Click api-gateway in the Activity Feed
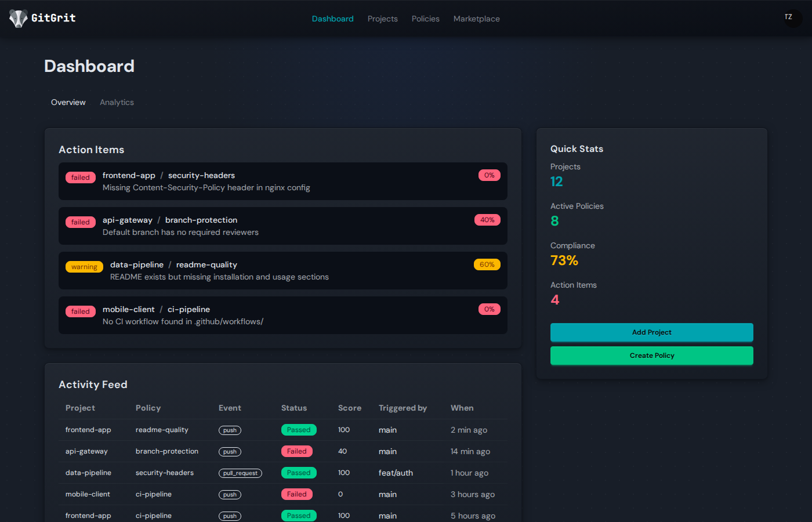812x522 pixels. coord(86,451)
